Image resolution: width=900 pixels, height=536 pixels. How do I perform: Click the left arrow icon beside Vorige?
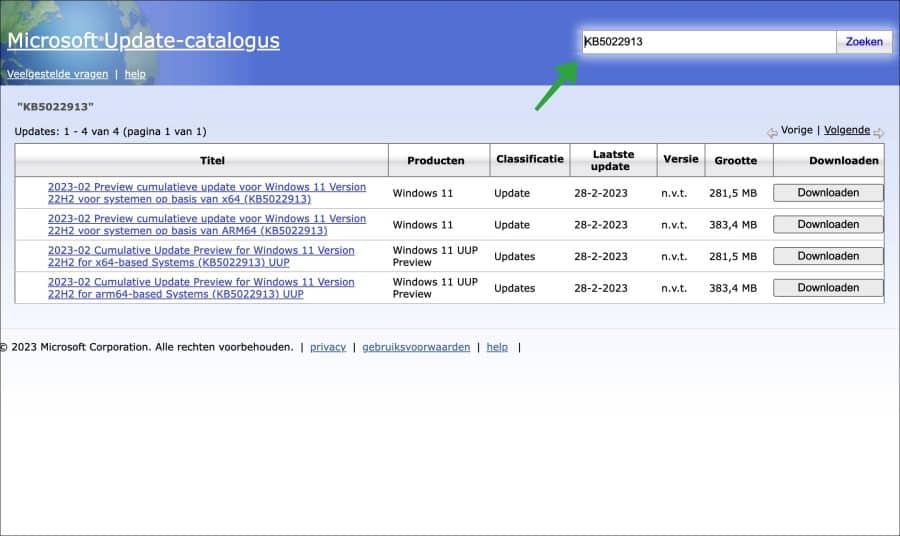[x=773, y=133]
